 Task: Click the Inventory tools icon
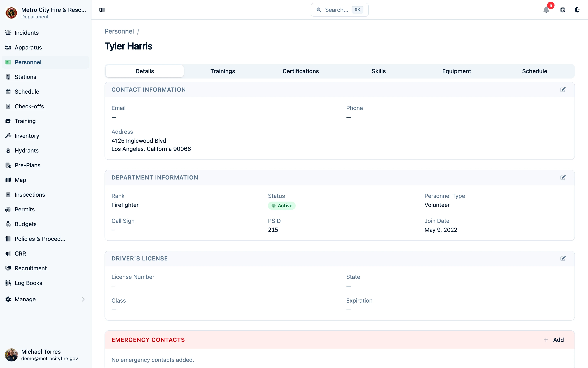[8, 136]
